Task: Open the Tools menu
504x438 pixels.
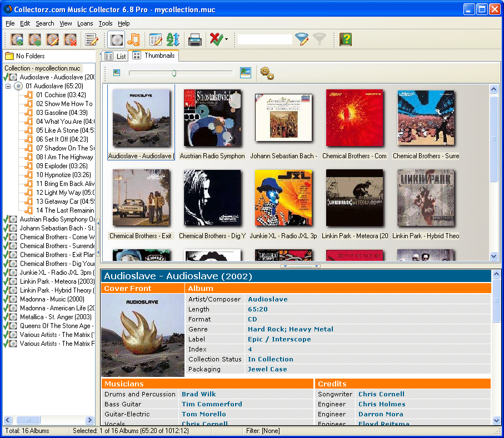Action: point(106,23)
